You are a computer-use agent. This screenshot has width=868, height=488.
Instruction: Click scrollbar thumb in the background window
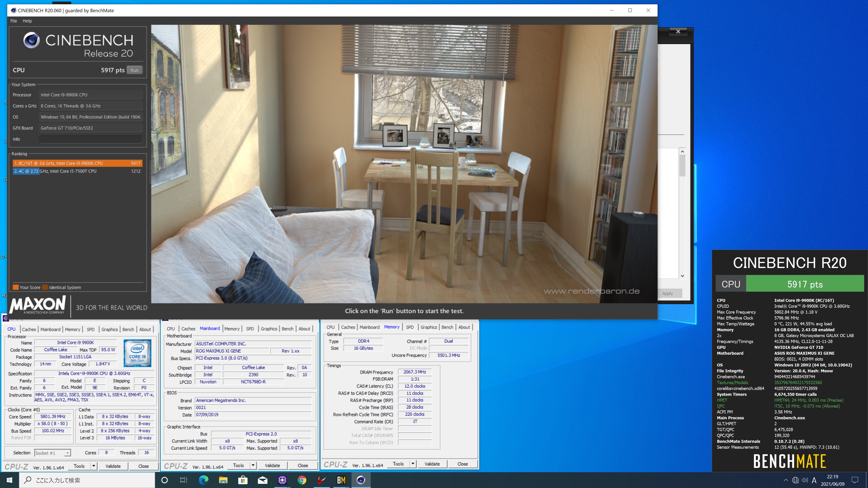click(682, 166)
